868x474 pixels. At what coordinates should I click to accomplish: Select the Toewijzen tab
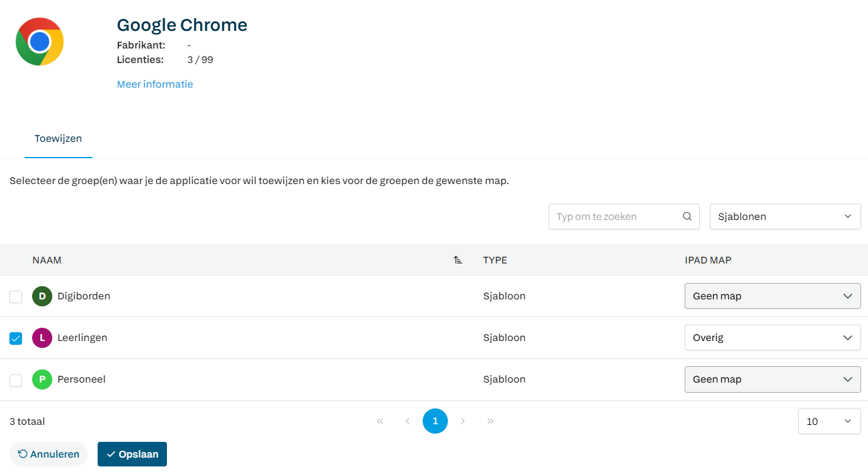[x=58, y=139]
